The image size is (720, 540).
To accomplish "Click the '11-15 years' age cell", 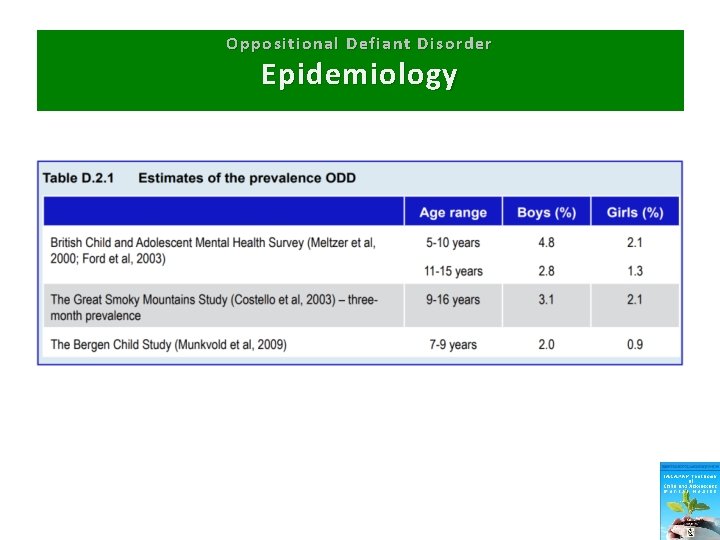I will [x=453, y=271].
